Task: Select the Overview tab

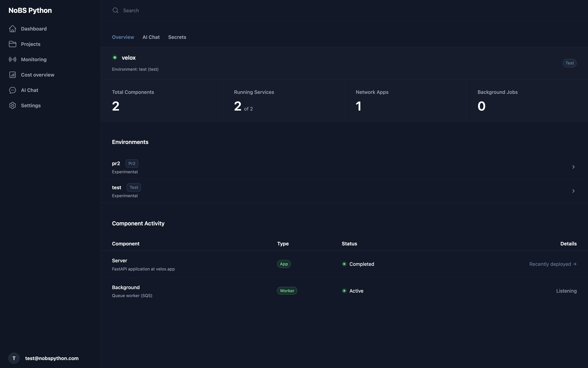Action: click(123, 37)
